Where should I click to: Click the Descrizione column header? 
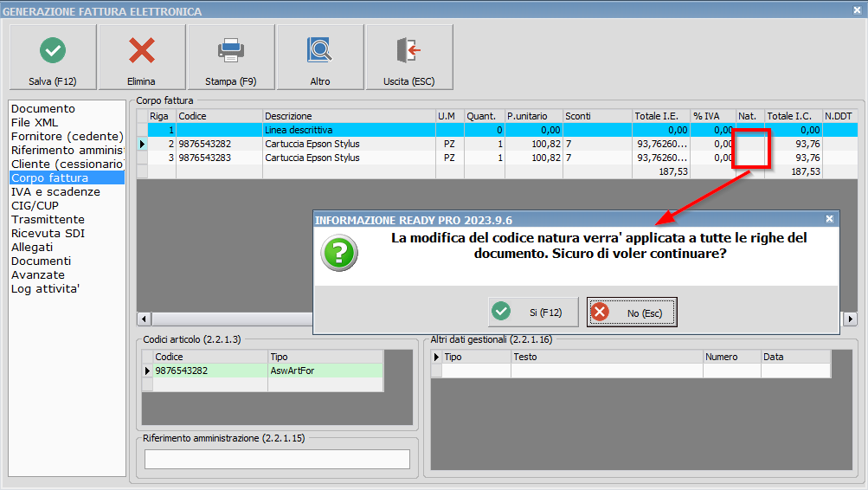(x=350, y=116)
